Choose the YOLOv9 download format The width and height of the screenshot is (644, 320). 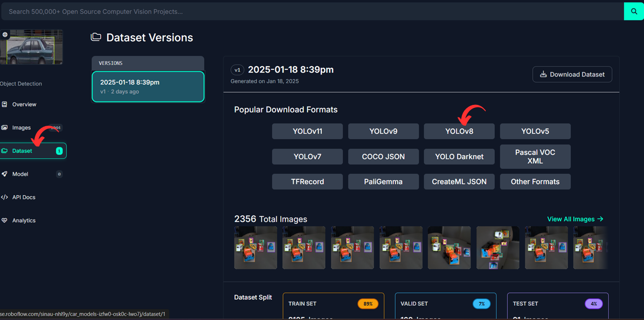tap(383, 131)
